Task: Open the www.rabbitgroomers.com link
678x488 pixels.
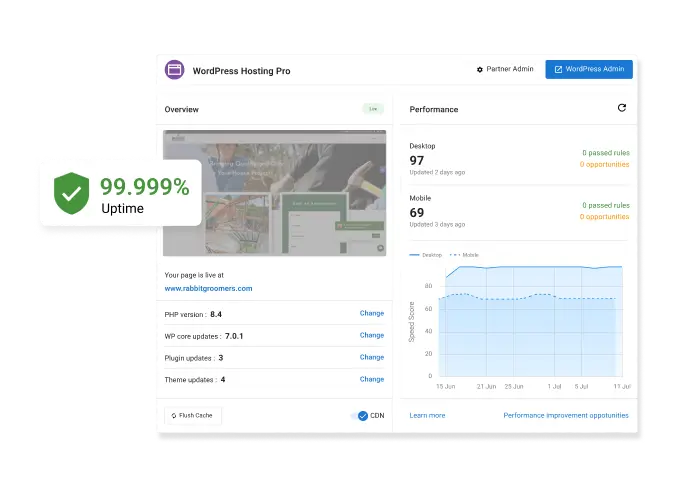Action: tap(208, 288)
